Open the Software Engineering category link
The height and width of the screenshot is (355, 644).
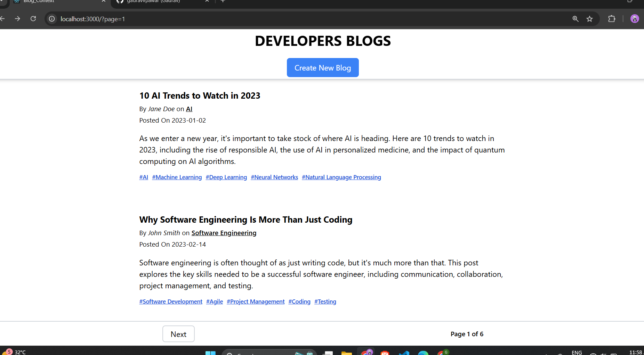(x=224, y=233)
